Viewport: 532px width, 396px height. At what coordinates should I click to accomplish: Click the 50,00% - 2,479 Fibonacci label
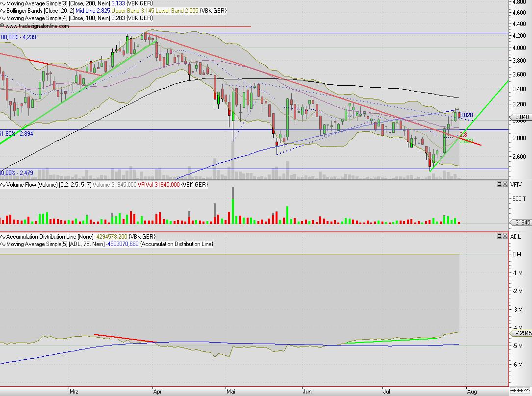click(17, 173)
